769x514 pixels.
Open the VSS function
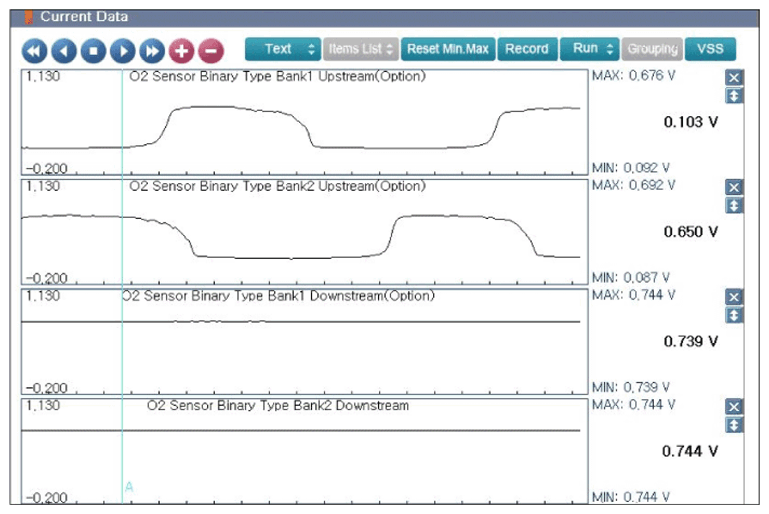coord(710,49)
